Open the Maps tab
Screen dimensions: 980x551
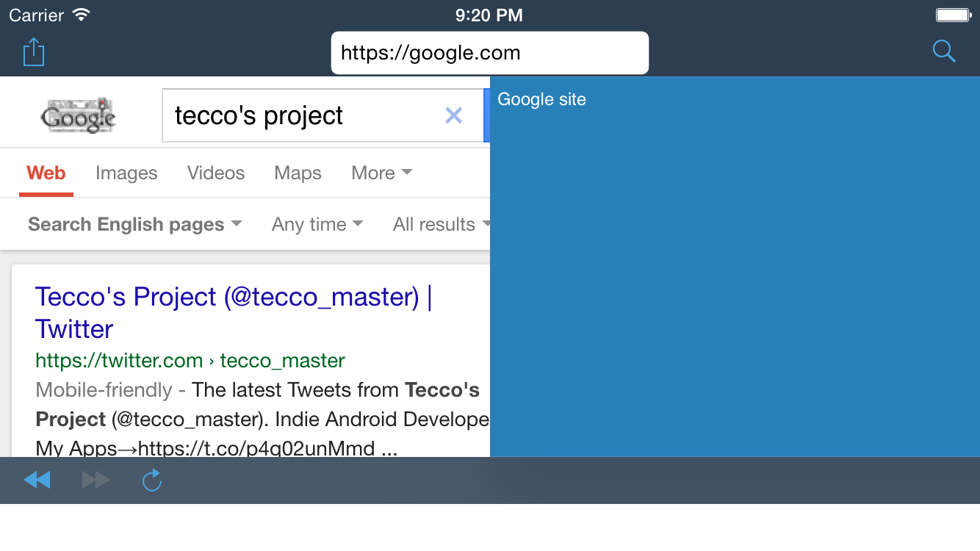click(298, 173)
